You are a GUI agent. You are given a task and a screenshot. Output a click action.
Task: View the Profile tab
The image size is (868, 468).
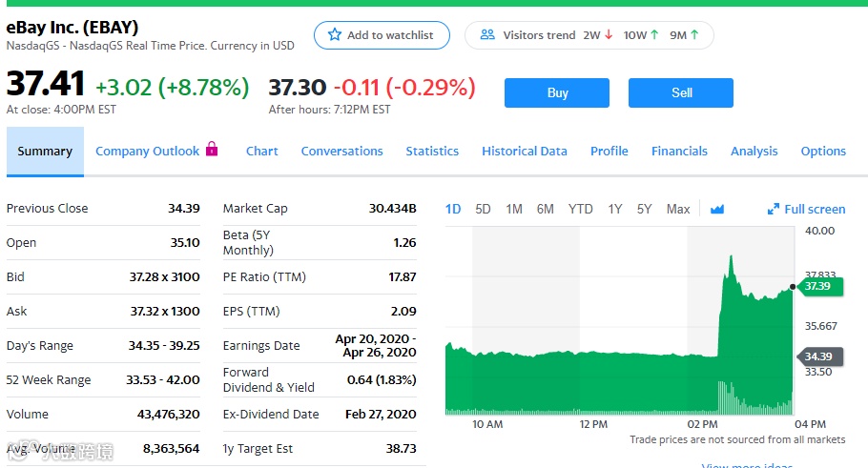pos(609,151)
